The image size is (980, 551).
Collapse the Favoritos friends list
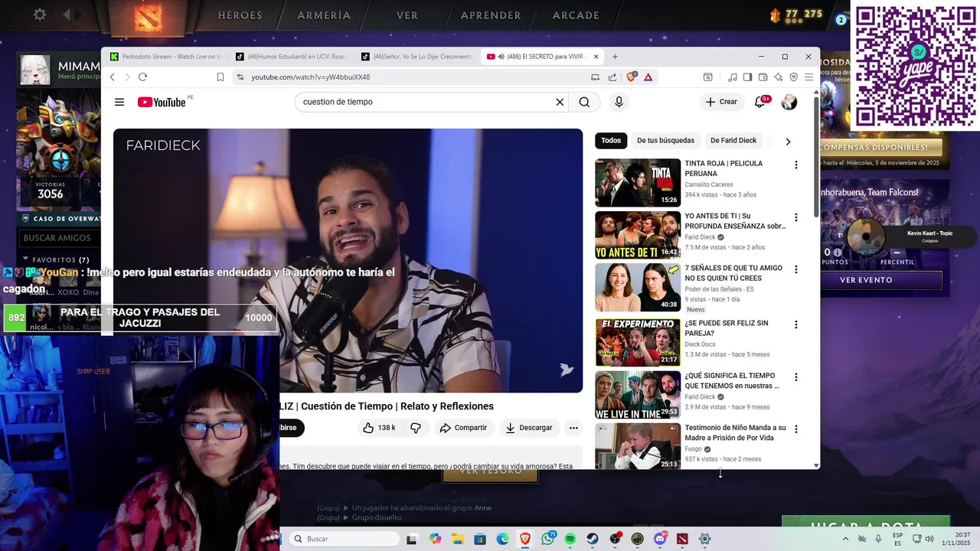pos(25,259)
